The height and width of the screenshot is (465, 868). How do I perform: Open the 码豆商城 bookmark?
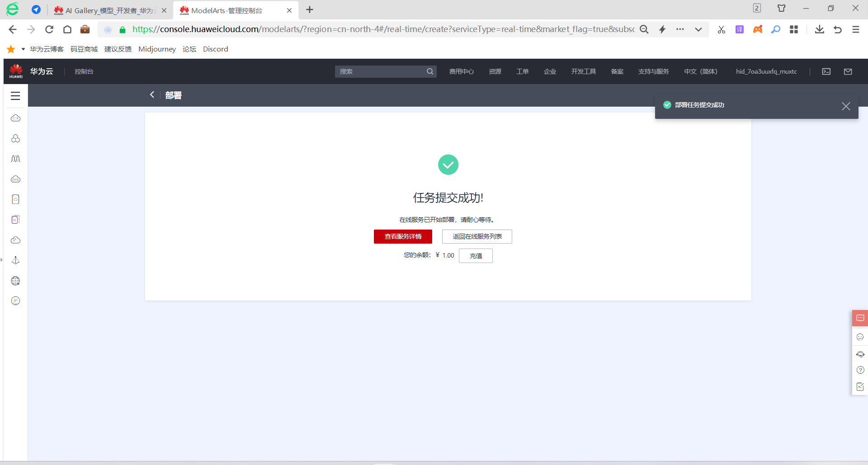[x=84, y=49]
